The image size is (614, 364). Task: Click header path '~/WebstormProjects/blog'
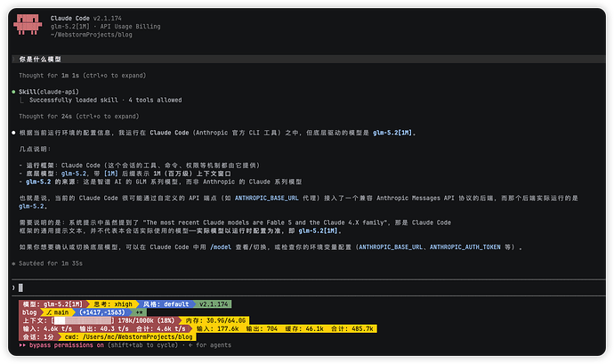click(x=92, y=35)
